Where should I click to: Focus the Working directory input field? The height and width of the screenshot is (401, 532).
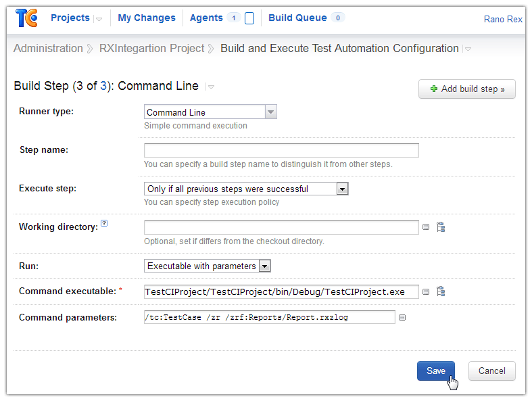click(x=281, y=227)
